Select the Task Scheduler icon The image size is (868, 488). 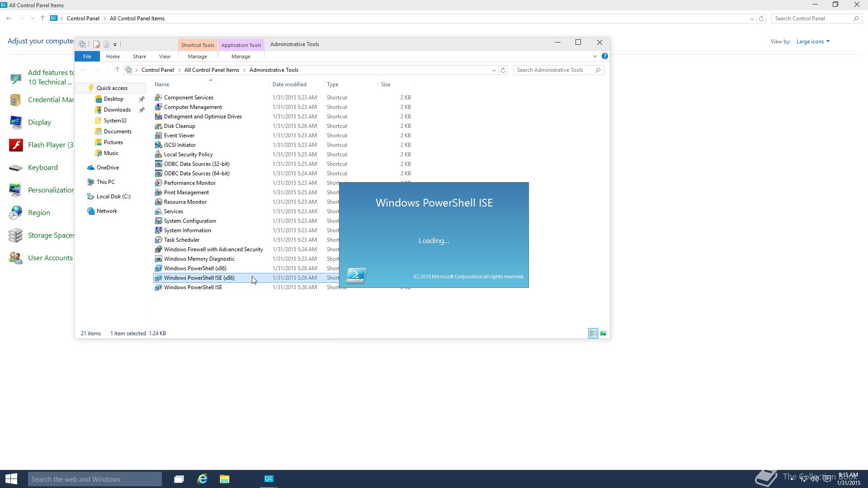click(x=158, y=240)
